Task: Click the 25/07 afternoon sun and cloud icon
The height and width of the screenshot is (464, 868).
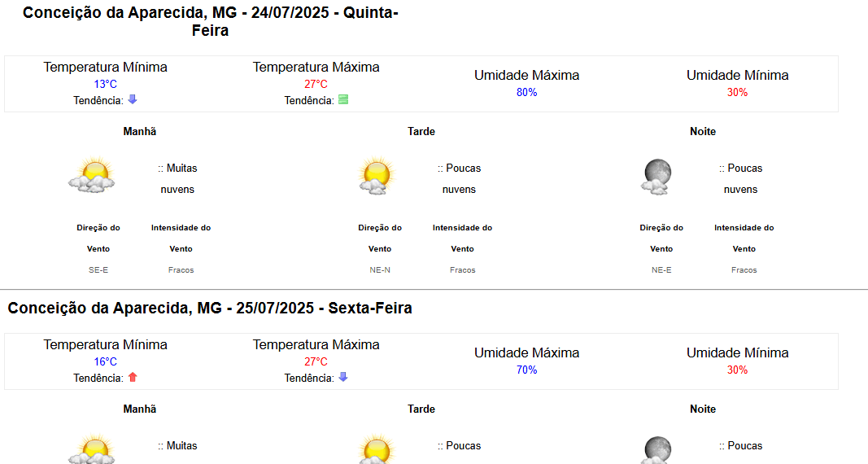Action: point(377,449)
